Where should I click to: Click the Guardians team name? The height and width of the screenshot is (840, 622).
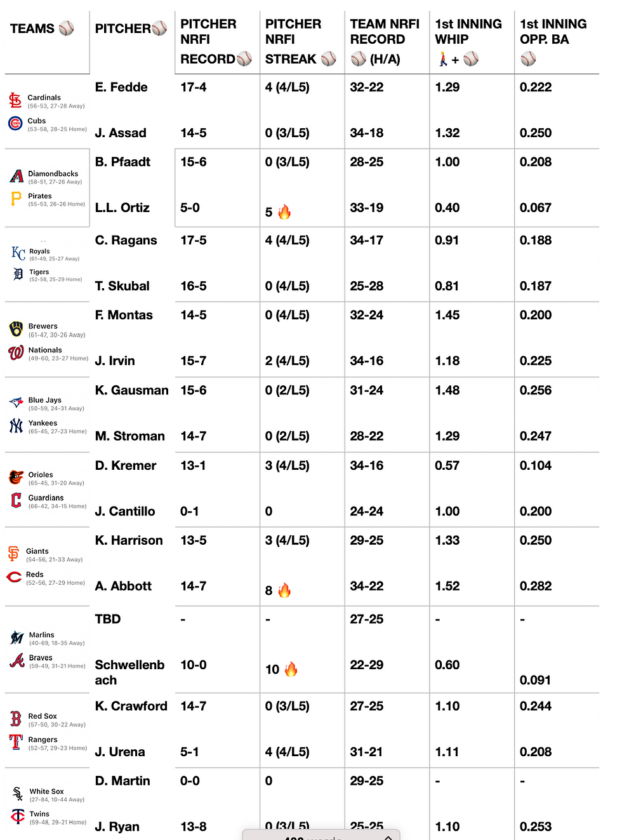pos(46,498)
